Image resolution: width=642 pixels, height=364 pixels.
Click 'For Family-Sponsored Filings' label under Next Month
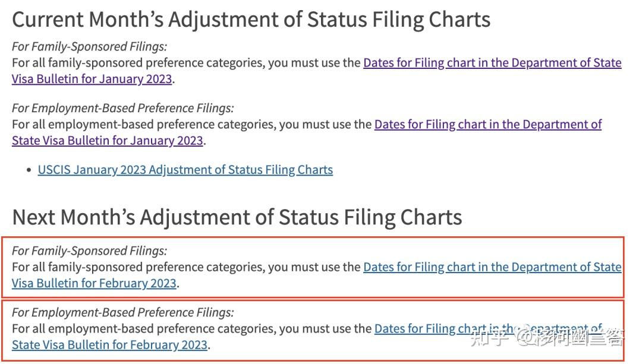click(89, 251)
